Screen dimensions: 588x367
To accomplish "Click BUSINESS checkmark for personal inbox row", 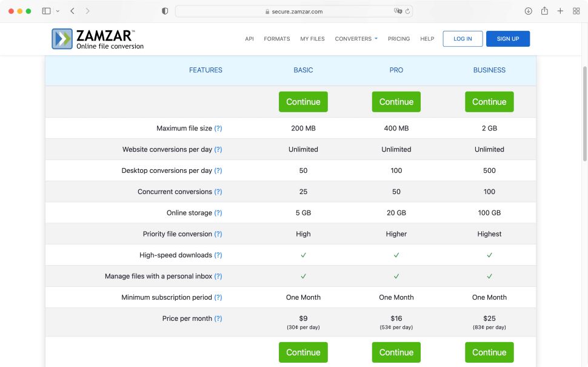I will point(489,276).
